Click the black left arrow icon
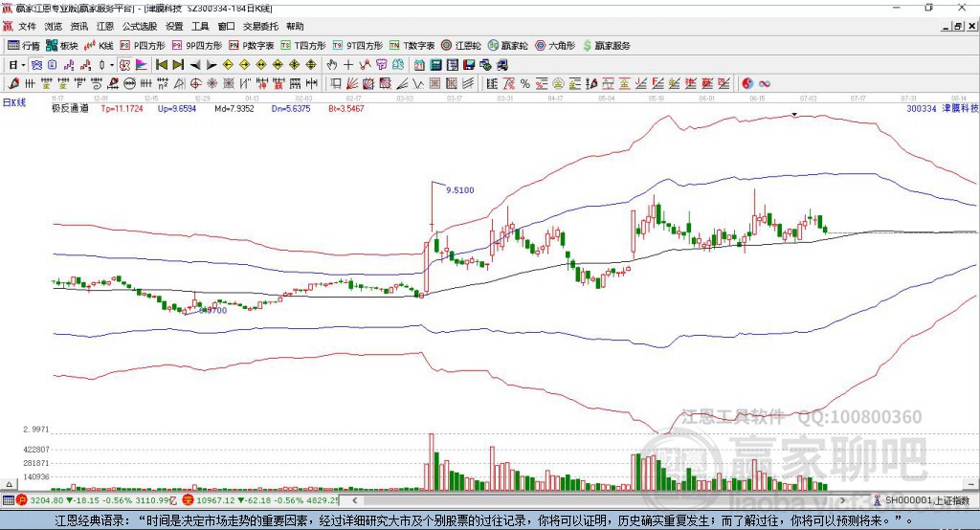 (195, 65)
